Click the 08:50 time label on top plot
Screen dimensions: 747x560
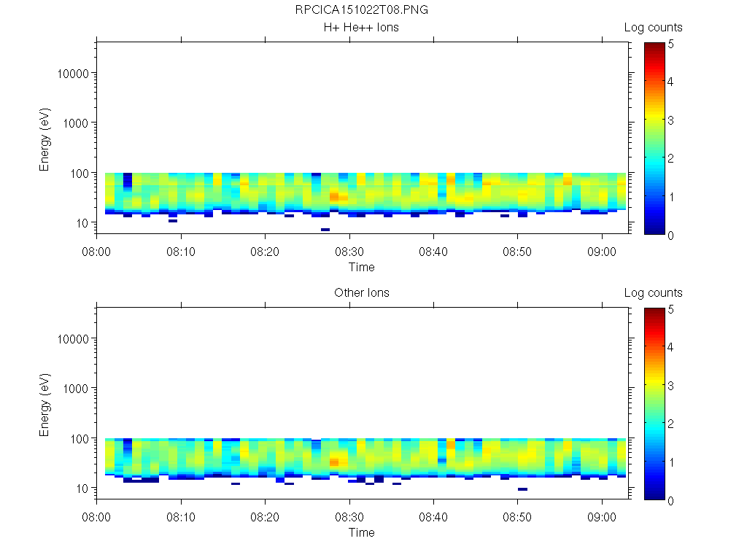[517, 252]
